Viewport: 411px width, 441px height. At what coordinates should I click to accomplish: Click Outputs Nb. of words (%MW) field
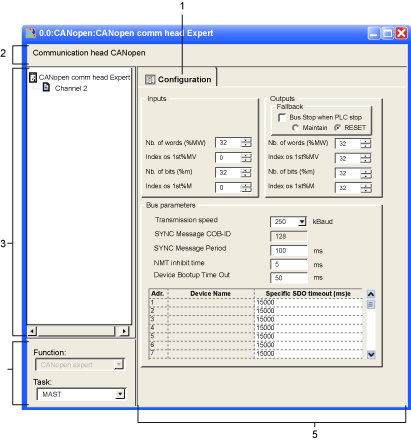click(x=348, y=144)
